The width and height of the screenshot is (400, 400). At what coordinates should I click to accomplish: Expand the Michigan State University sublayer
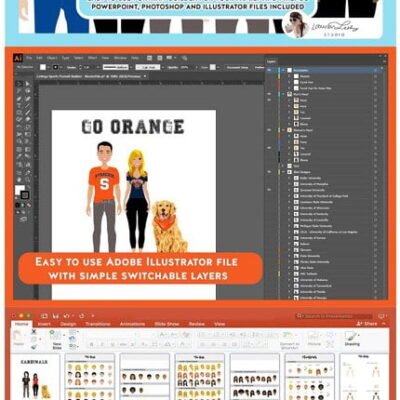tap(289, 226)
